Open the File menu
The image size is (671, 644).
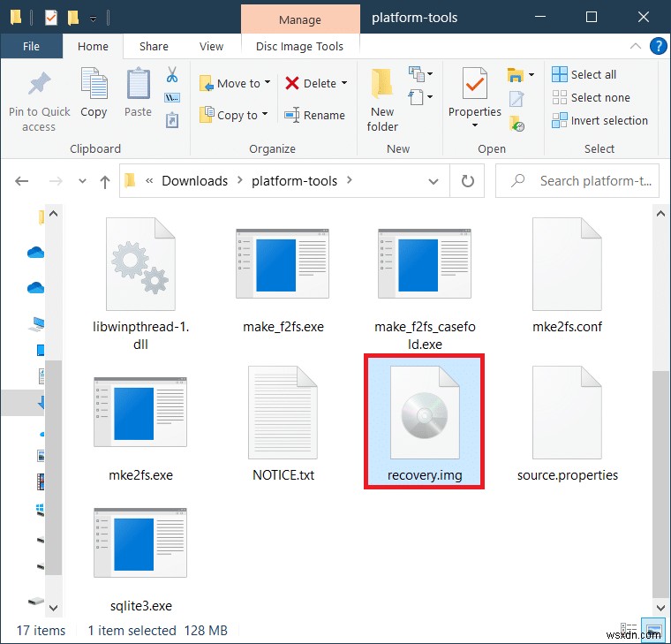coord(31,46)
